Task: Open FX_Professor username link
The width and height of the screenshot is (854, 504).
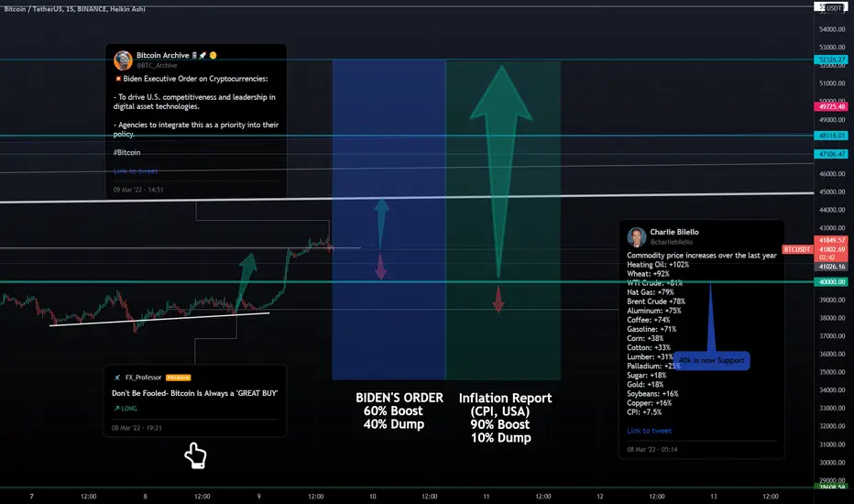Action: (143, 377)
